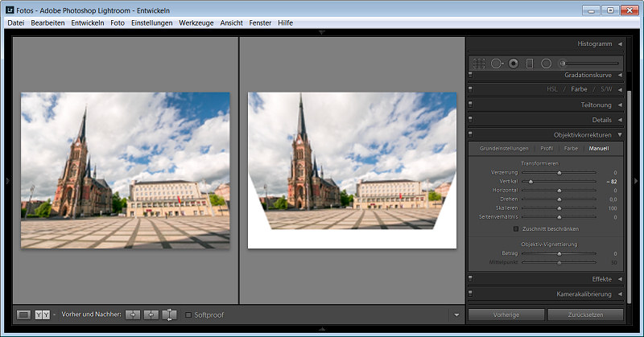
Task: Toggle the Objektivkorrekturen panel on/off switch
Action: (x=470, y=134)
